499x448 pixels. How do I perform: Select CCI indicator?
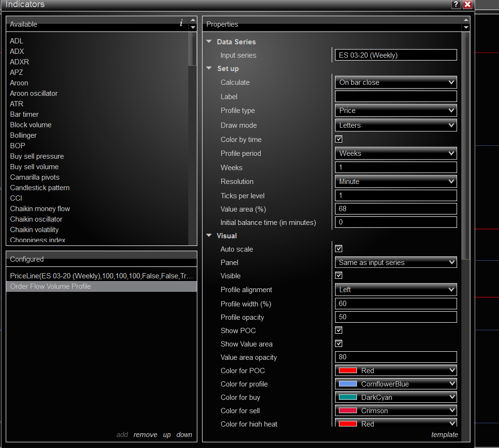point(16,198)
